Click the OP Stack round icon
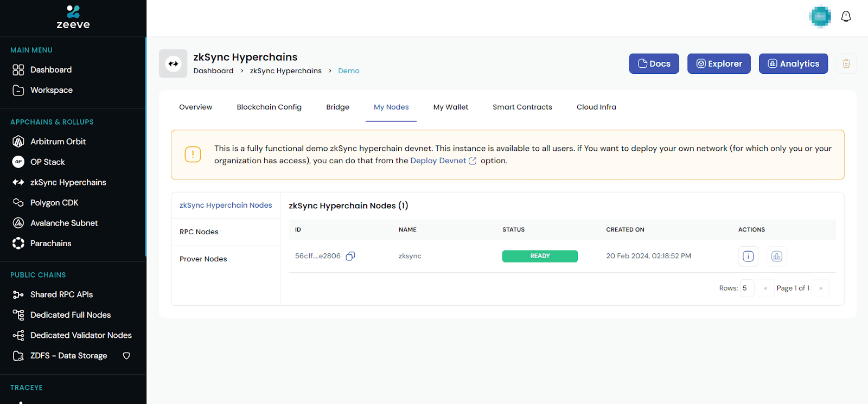This screenshot has height=404, width=868. (18, 162)
